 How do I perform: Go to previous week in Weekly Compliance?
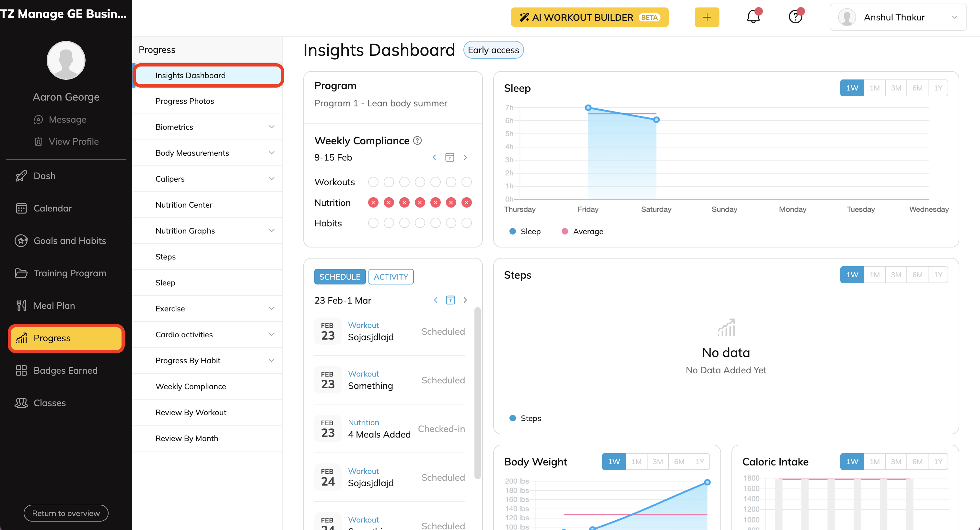point(435,157)
